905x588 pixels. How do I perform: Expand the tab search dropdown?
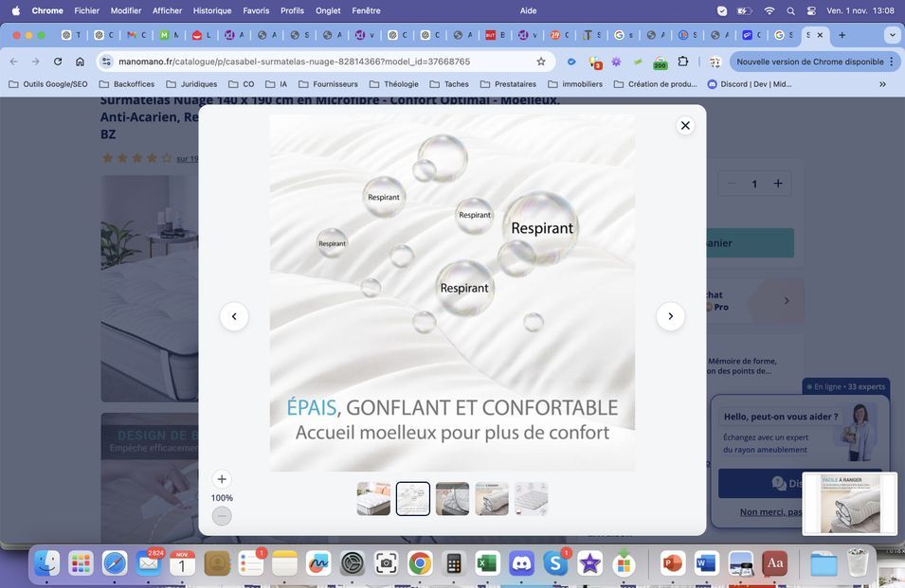(x=892, y=35)
